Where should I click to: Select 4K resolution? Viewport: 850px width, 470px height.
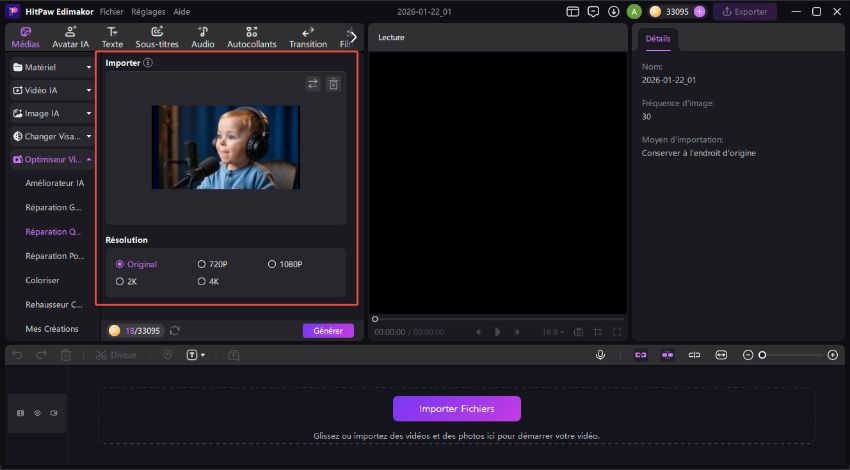point(208,281)
